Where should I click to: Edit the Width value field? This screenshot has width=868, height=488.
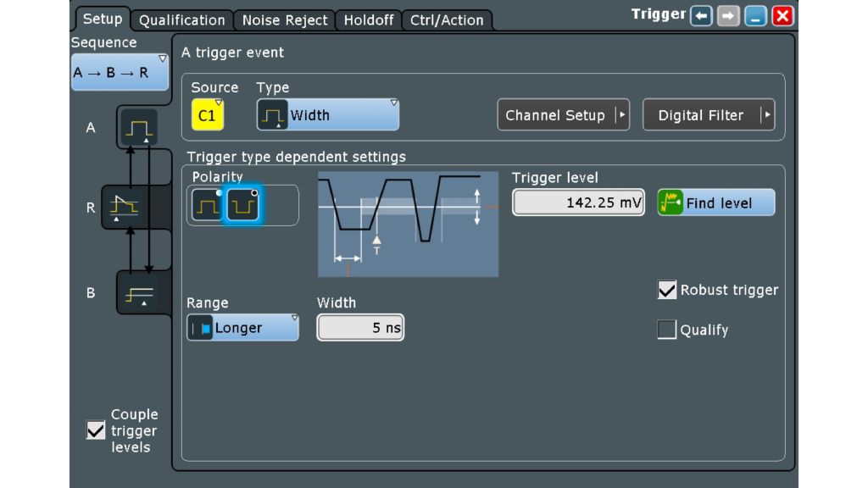pyautogui.click(x=359, y=327)
